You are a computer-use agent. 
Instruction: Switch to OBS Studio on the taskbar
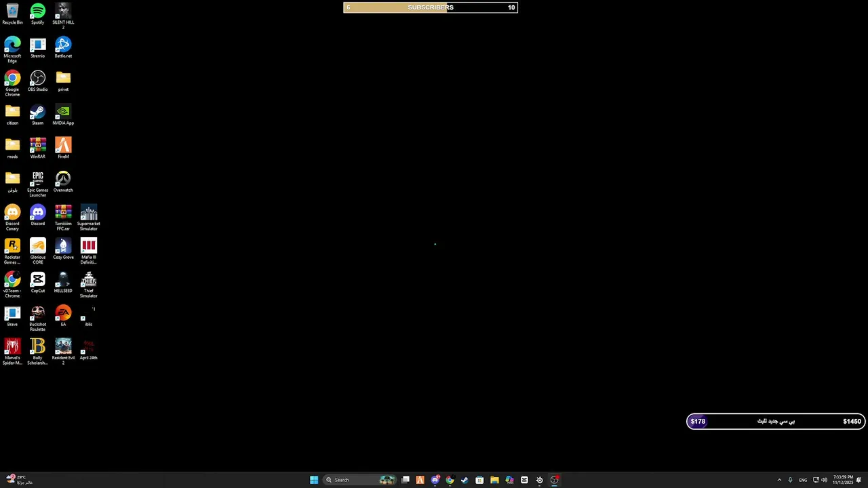point(554,480)
